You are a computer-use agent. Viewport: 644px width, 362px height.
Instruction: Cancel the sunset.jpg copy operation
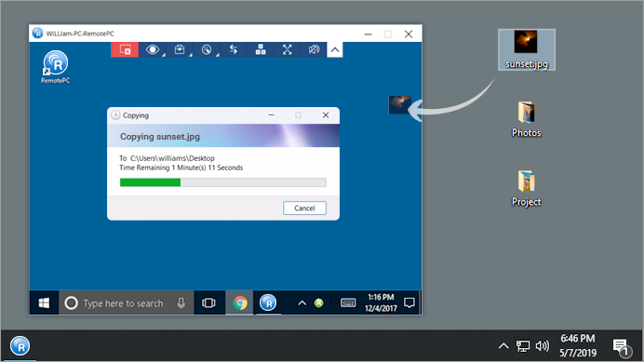pyautogui.click(x=304, y=208)
